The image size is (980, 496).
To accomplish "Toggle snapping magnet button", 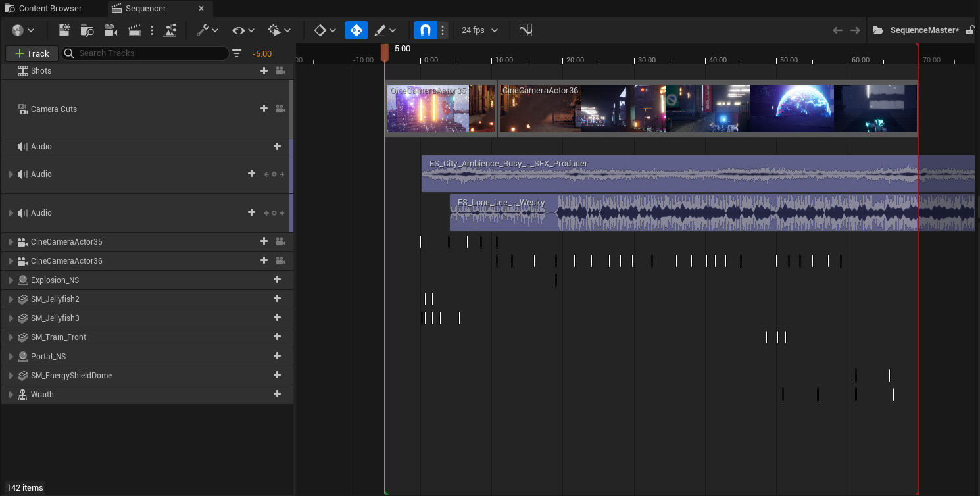I will 426,30.
